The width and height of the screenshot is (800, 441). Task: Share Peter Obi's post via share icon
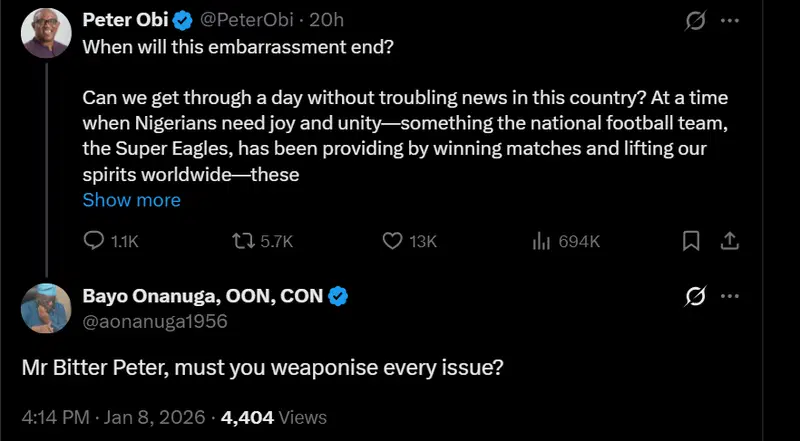(730, 241)
